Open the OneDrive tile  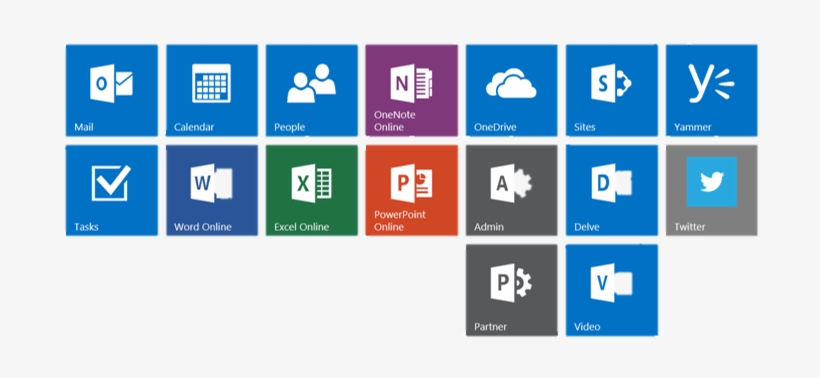tap(511, 90)
